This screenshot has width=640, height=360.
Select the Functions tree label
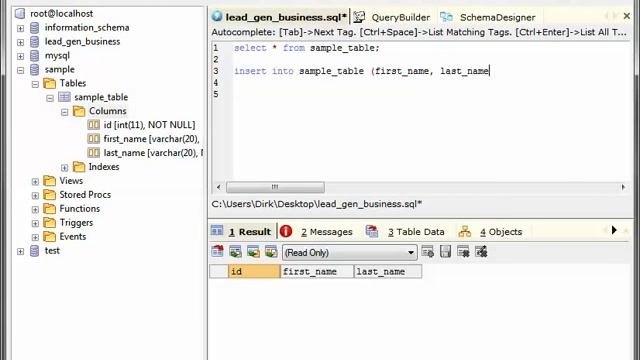(80, 209)
